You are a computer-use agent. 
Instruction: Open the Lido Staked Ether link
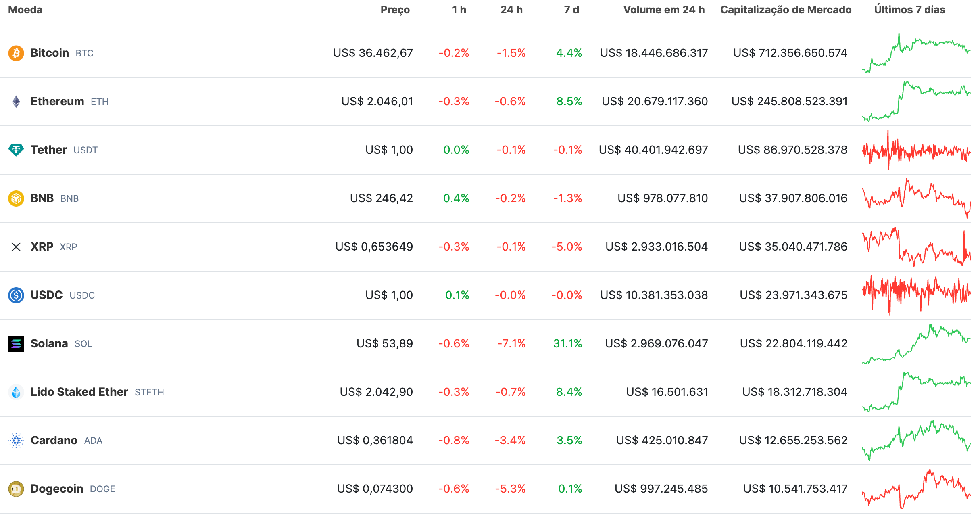coord(79,392)
